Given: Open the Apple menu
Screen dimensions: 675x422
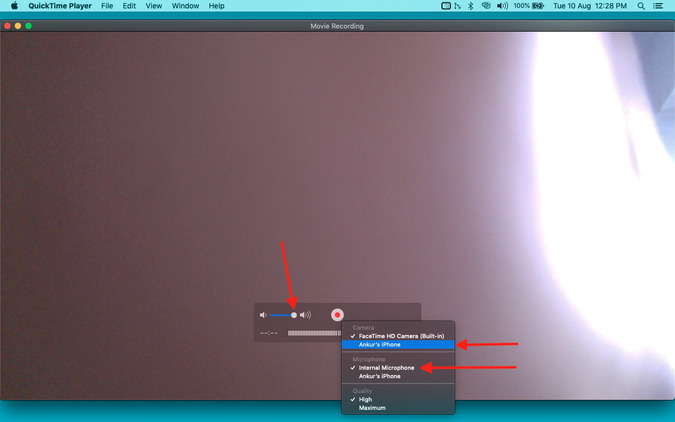Looking at the screenshot, I should 14,6.
